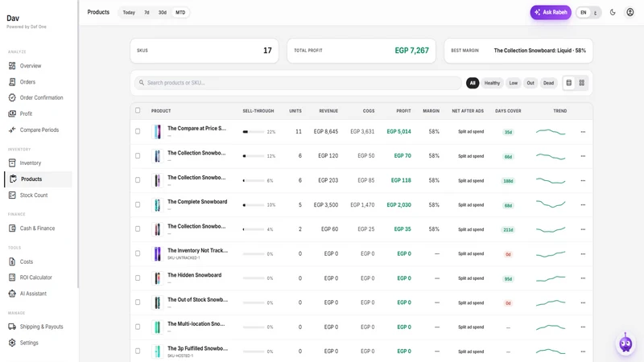Image resolution: width=644 pixels, height=362 pixels.
Task: Filter products by Dead
Action: pos(549,83)
